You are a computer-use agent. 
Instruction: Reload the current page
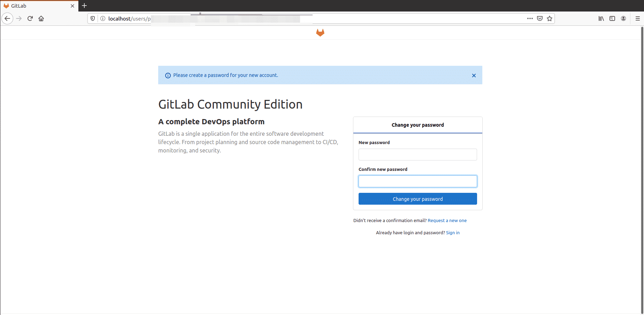coord(30,18)
